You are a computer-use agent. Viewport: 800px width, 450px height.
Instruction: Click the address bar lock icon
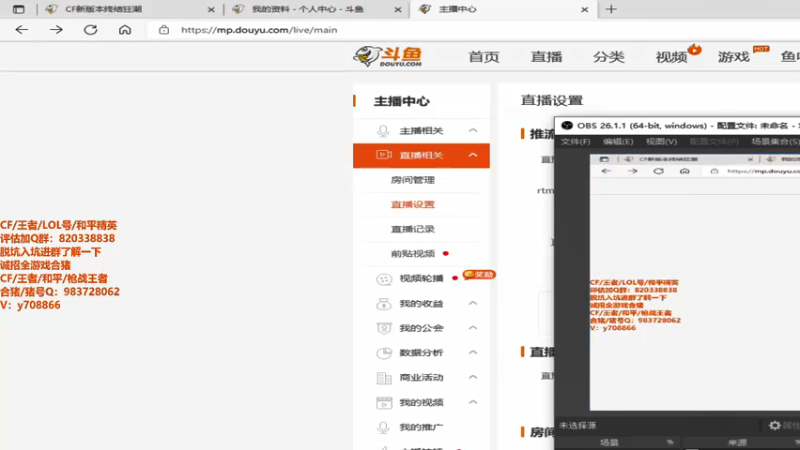tap(164, 30)
